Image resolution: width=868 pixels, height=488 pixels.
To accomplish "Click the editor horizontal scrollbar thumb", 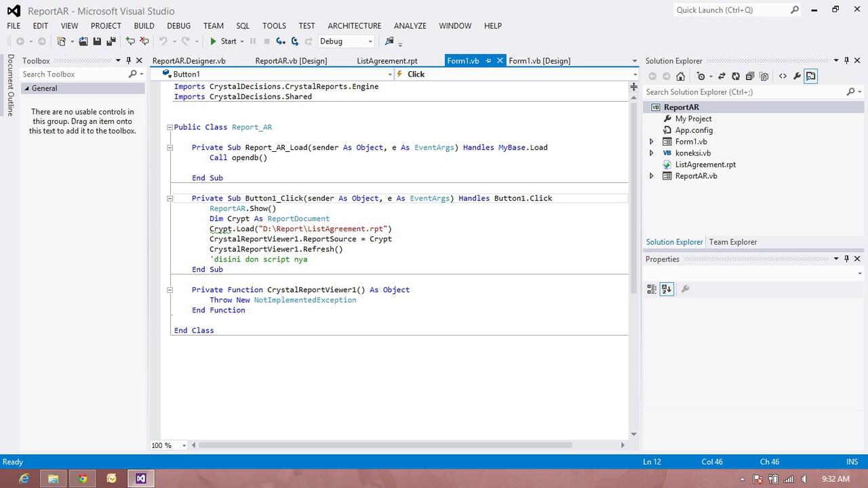I will click(x=385, y=445).
